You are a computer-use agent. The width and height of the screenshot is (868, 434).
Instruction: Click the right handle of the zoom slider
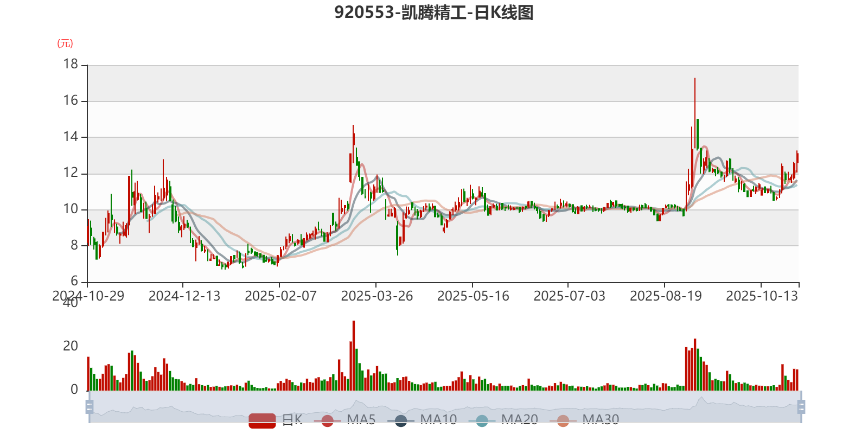(801, 407)
